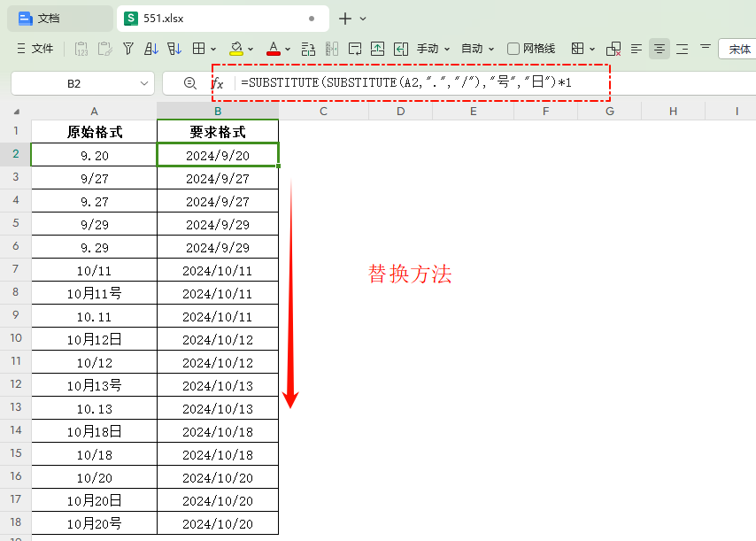
Task: Click cell containing 10月11号
Action: tap(94, 293)
